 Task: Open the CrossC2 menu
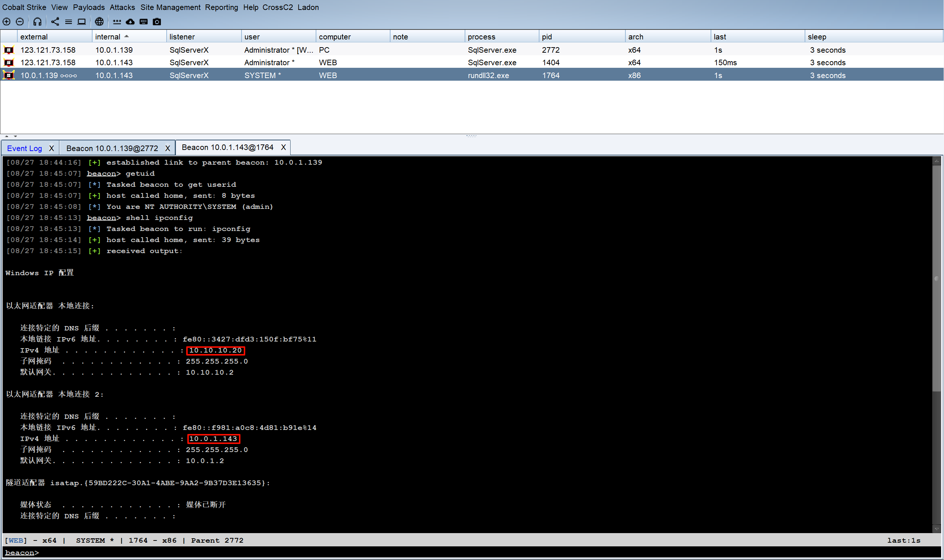pos(278,7)
